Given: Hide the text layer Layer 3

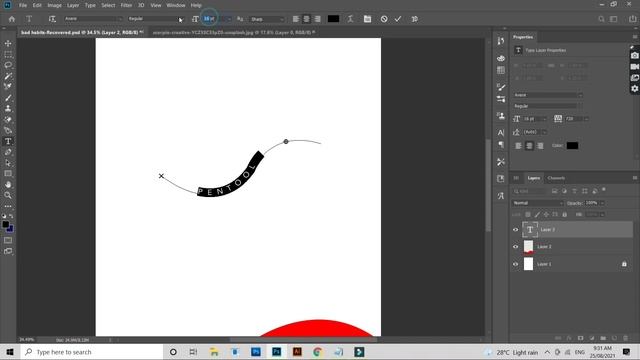Looking at the screenshot, I should coord(515,230).
